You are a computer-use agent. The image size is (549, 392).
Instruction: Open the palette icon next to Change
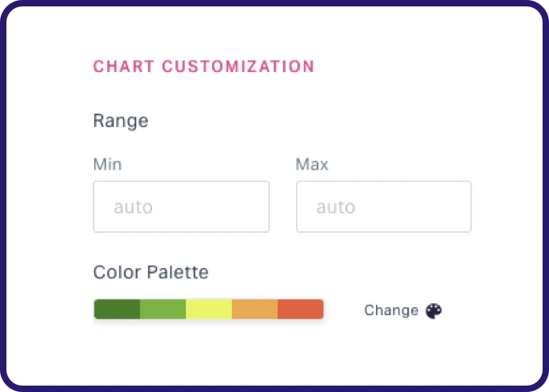point(434,310)
